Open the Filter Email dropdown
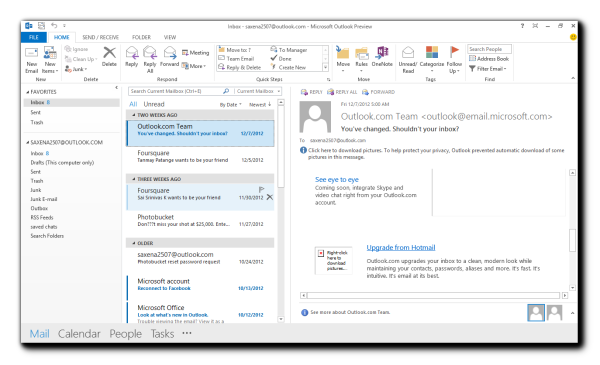The image size is (600, 365). coord(488,68)
